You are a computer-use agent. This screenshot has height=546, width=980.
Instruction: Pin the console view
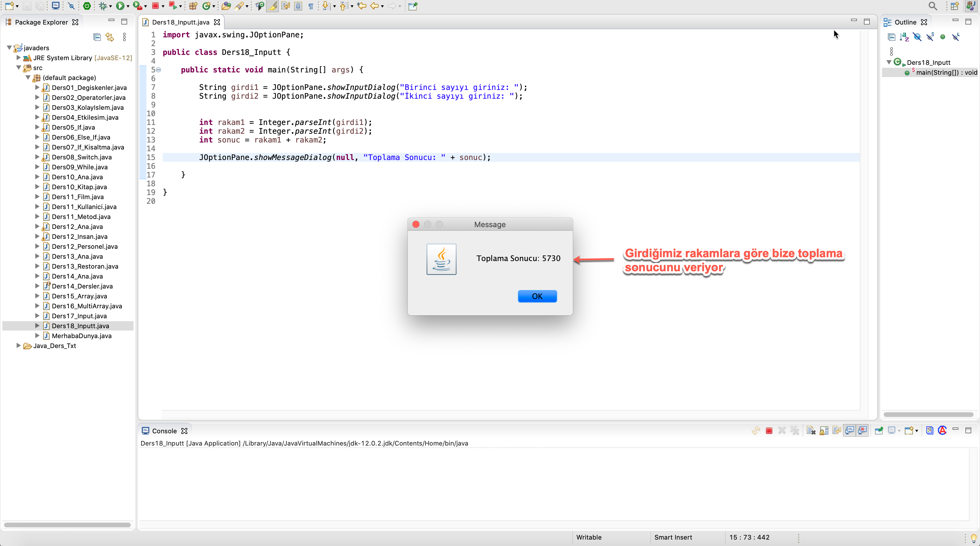coord(879,431)
